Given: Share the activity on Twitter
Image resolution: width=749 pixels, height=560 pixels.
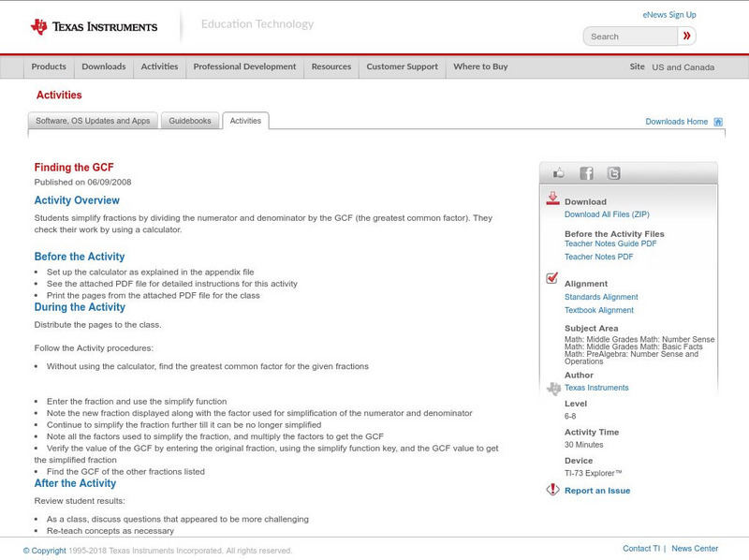Looking at the screenshot, I should 613,173.
